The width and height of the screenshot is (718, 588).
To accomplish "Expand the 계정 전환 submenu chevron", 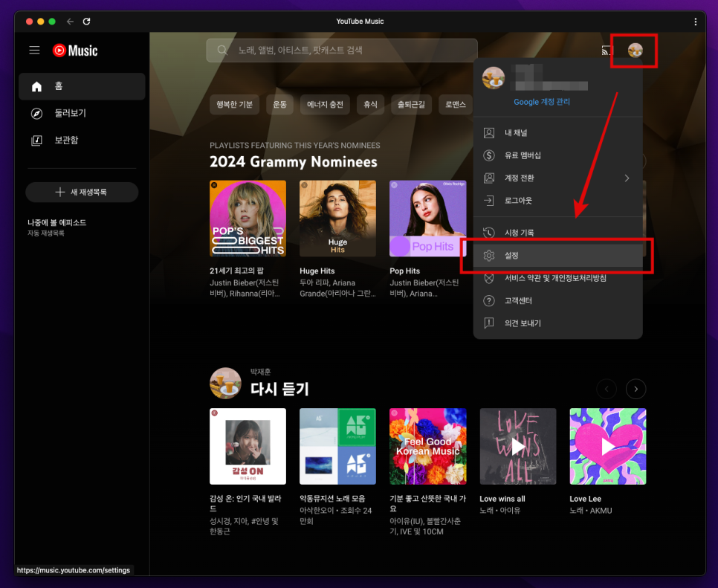I will click(627, 178).
